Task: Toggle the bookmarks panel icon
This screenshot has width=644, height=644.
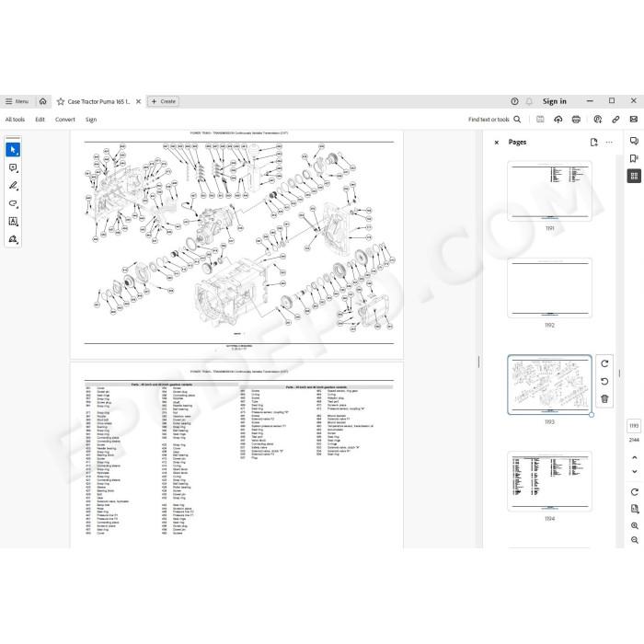Action: [x=634, y=158]
